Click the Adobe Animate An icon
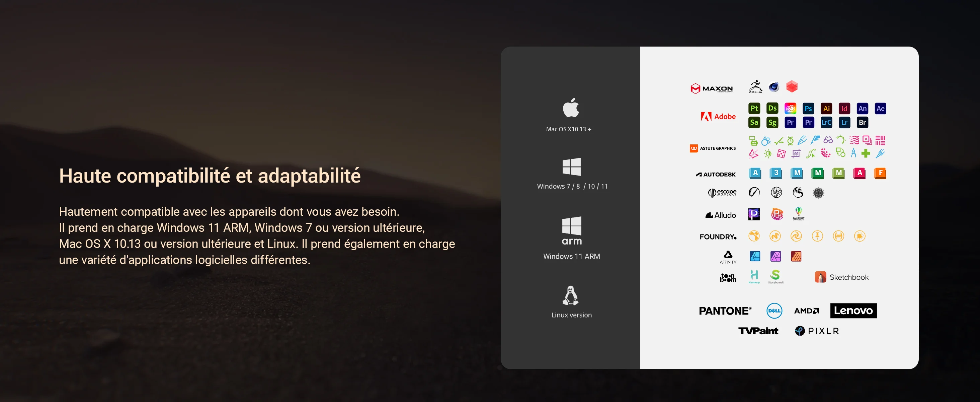 863,109
